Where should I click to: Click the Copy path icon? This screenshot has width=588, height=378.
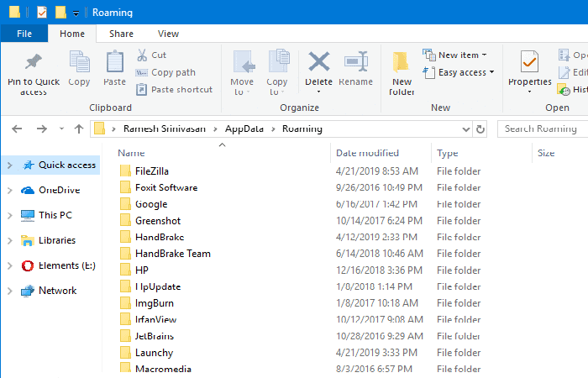(x=141, y=72)
